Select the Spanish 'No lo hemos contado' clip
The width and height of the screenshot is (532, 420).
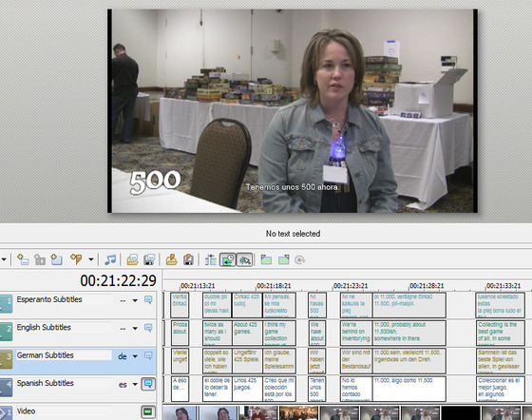click(356, 389)
